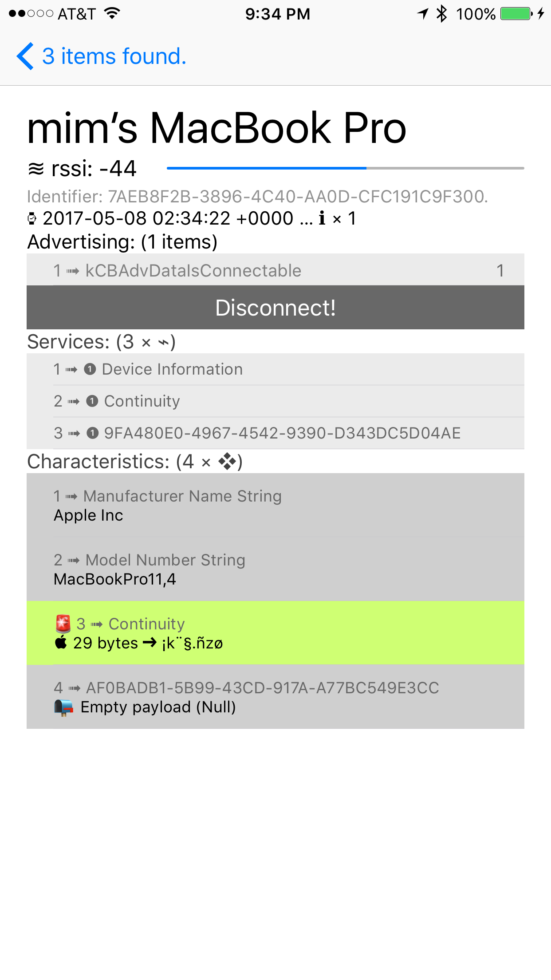Tap the signal waves icon beside rssi value
This screenshot has height=980, width=551.
click(35, 168)
